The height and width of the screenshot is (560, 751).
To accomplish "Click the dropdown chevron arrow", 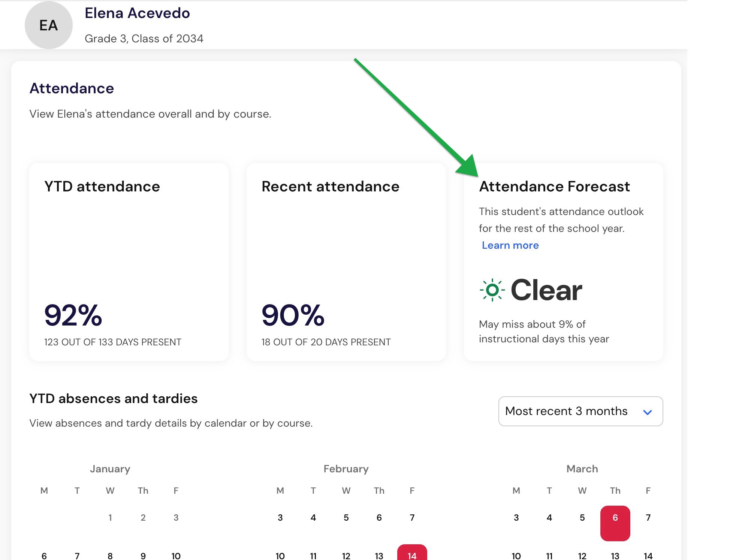I will (x=647, y=412).
